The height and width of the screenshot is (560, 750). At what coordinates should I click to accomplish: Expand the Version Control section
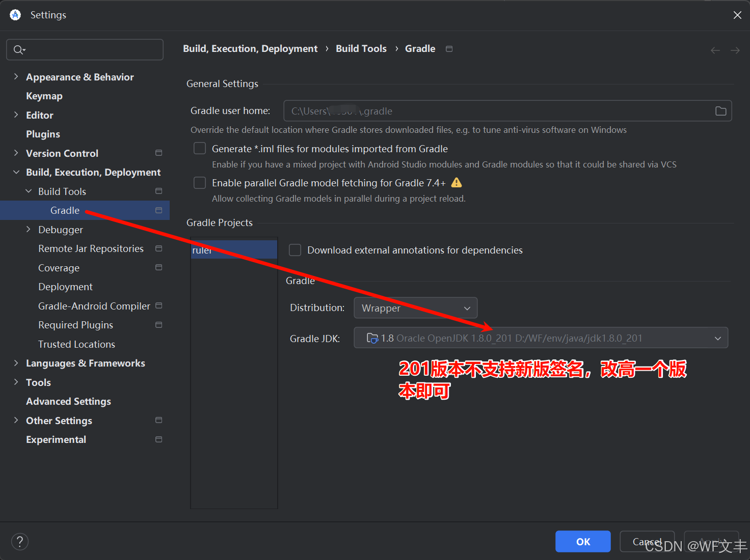16,153
